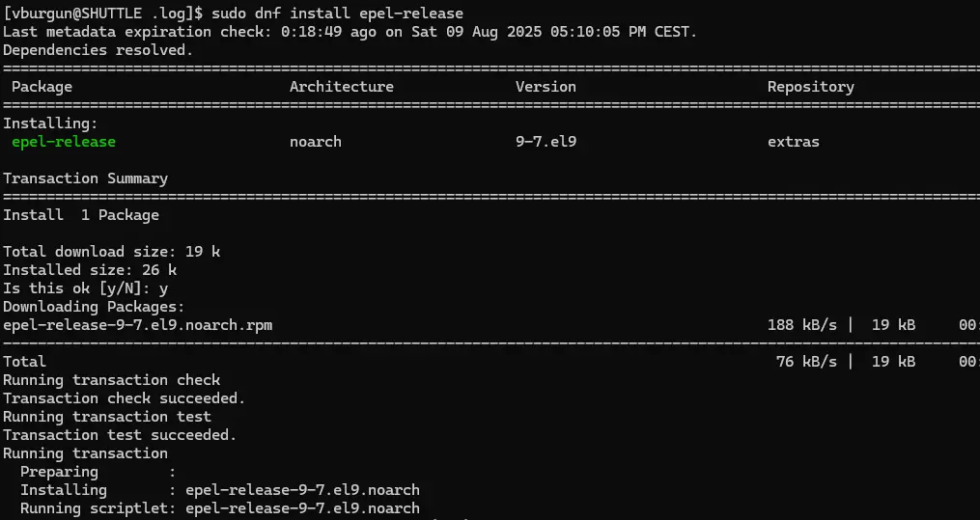This screenshot has height=520, width=980.
Task: Click the Running scriptlet line
Action: point(220,508)
